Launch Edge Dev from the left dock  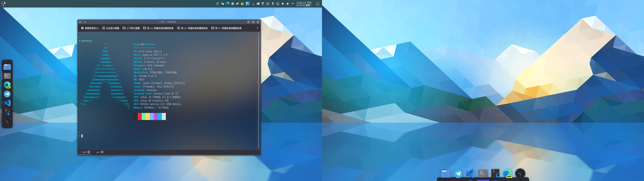[x=7, y=85]
